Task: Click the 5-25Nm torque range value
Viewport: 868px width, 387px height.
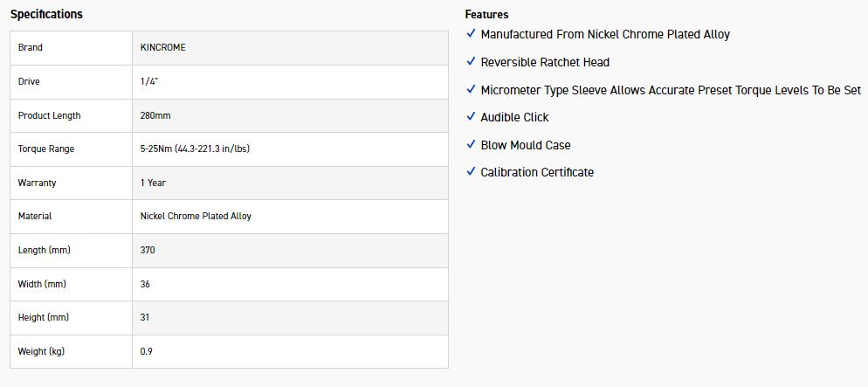Action: (195, 149)
